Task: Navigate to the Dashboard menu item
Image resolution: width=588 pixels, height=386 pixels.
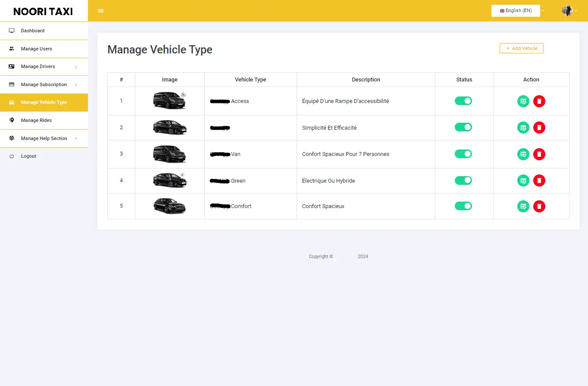Action: [x=32, y=31]
